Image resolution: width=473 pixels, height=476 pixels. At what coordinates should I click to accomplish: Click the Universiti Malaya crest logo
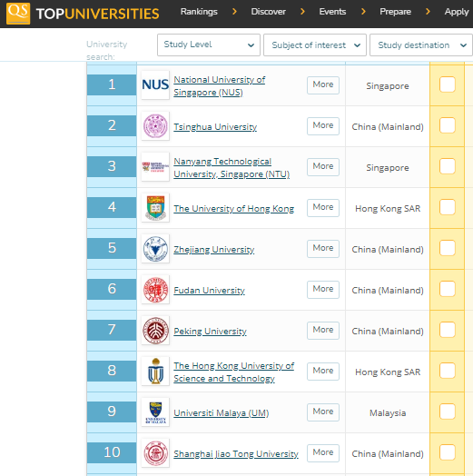point(155,412)
